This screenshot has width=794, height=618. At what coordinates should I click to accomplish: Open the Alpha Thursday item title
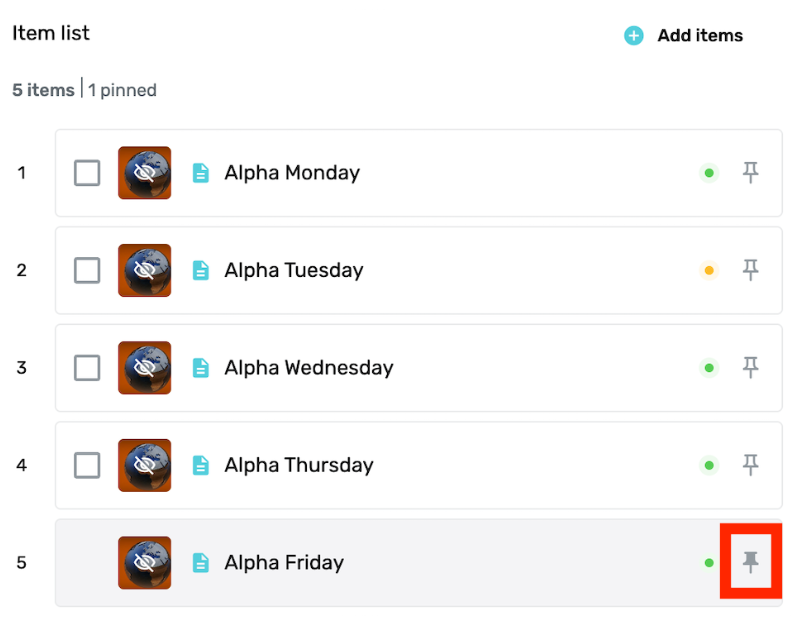[x=299, y=466]
